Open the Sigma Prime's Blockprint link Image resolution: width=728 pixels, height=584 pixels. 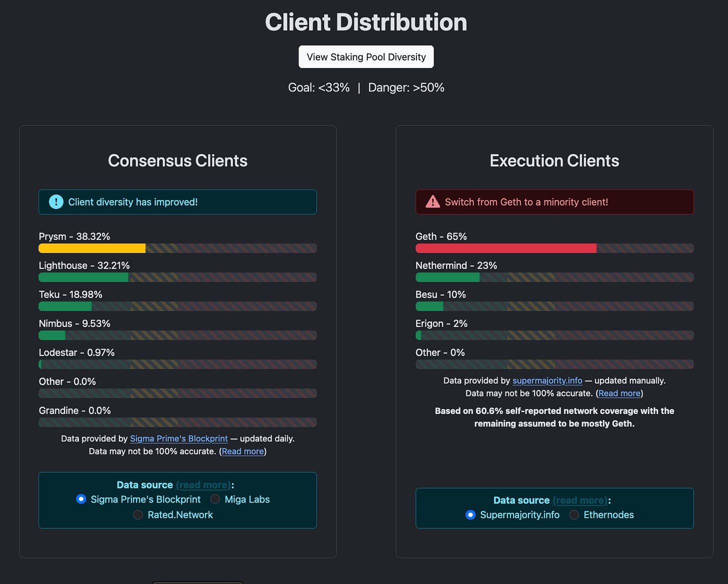pos(179,438)
